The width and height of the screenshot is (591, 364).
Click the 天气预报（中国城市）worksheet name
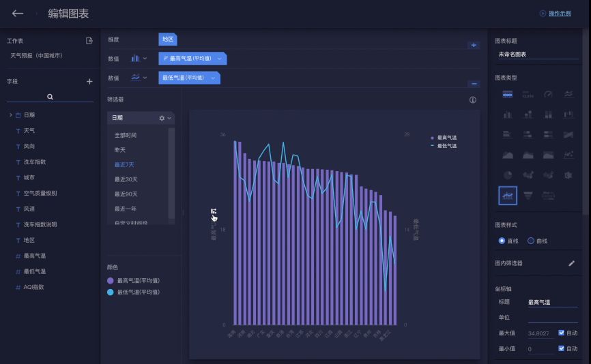36,56
